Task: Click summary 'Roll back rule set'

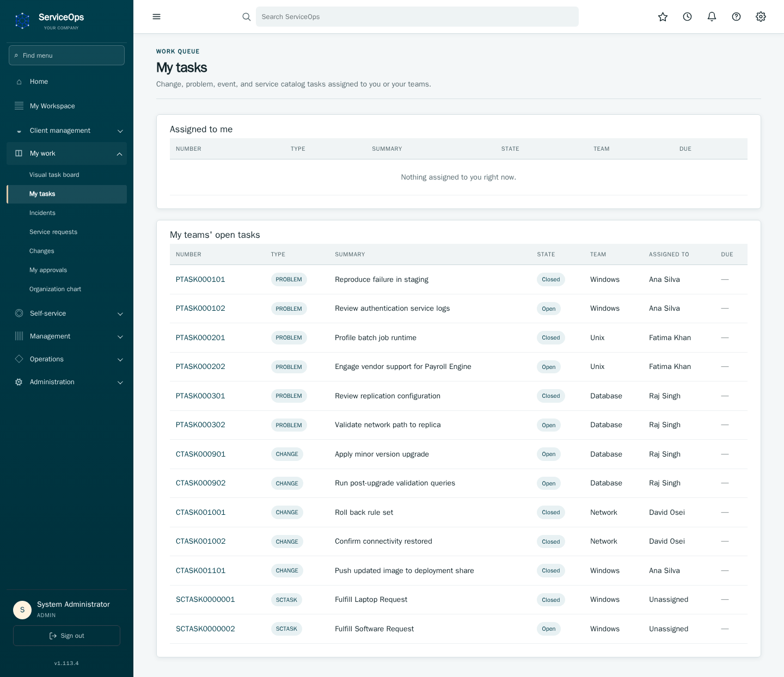Action: [x=364, y=513]
